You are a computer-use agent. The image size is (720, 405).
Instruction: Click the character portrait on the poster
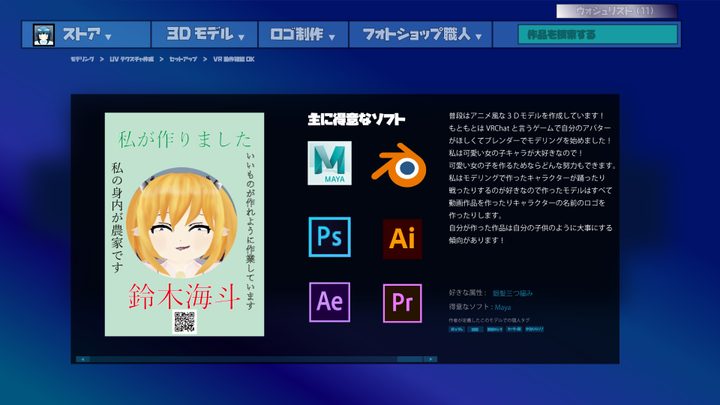pos(182,230)
